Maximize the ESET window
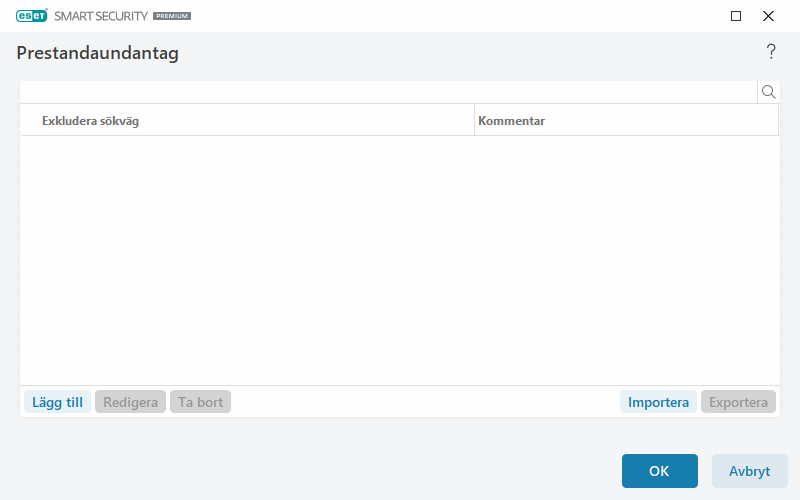800x500 pixels. tap(736, 16)
